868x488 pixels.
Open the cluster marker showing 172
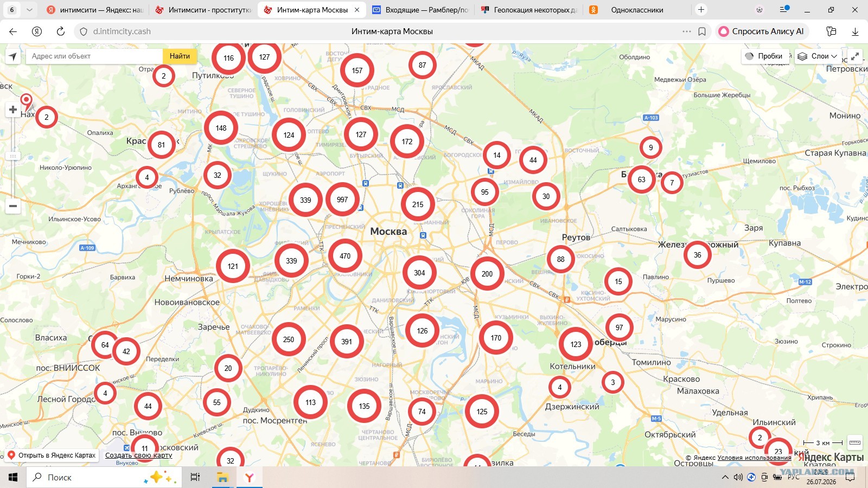(407, 142)
